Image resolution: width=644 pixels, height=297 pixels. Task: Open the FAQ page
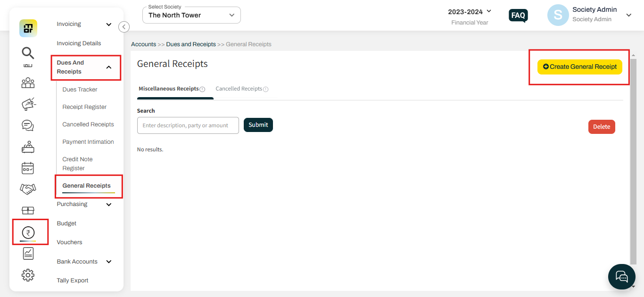pos(518,15)
